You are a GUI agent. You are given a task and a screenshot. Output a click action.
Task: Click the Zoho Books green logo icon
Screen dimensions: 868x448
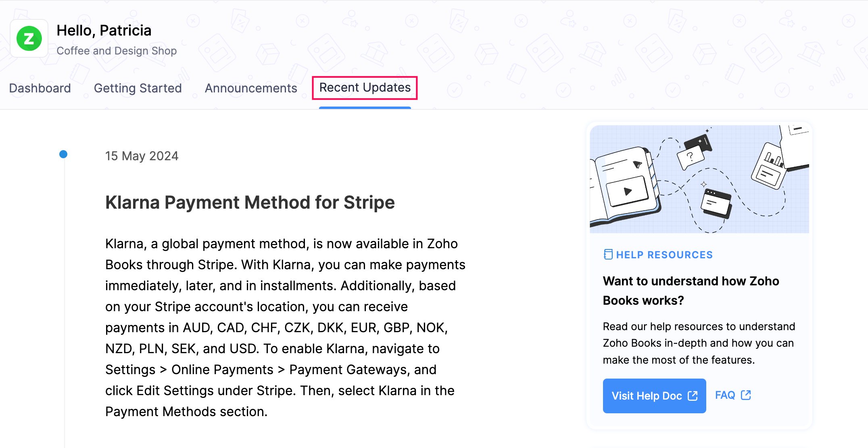pos(29,38)
